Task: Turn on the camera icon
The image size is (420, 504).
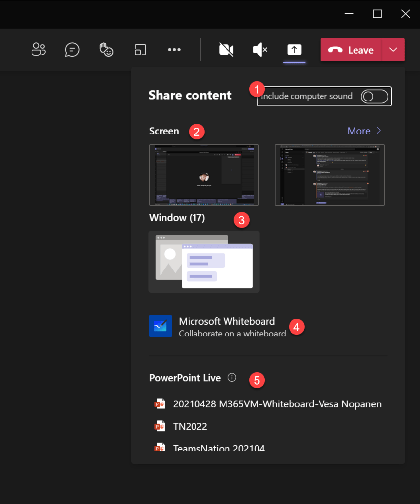Action: pyautogui.click(x=226, y=50)
